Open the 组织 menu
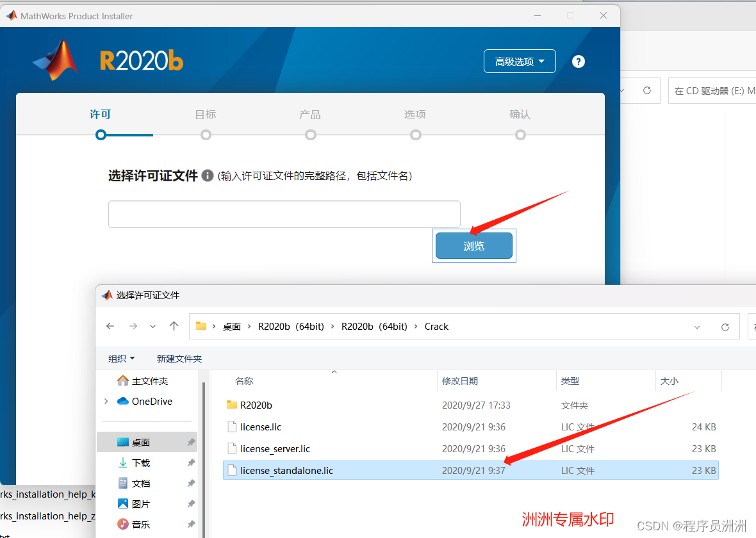The width and height of the screenshot is (756, 538). tap(122, 359)
